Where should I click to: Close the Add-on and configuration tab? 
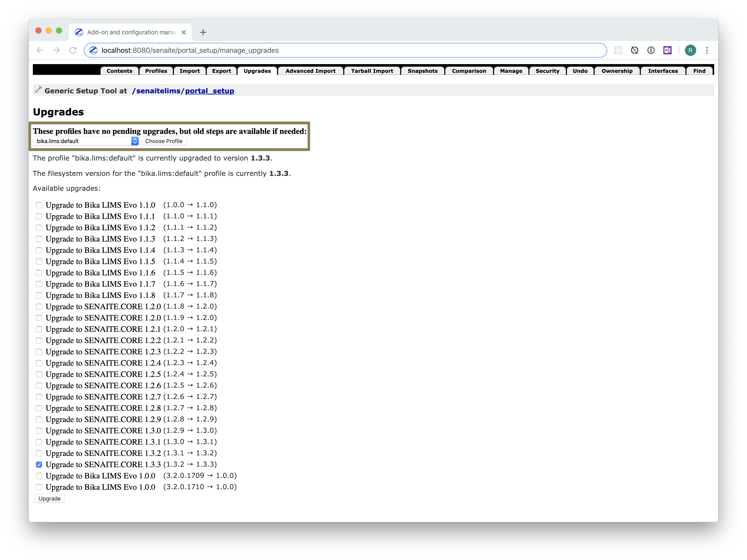[184, 32]
